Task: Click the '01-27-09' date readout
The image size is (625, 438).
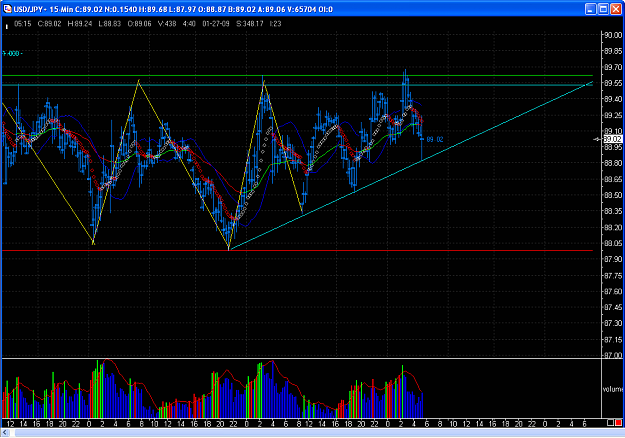Action: [x=216, y=24]
